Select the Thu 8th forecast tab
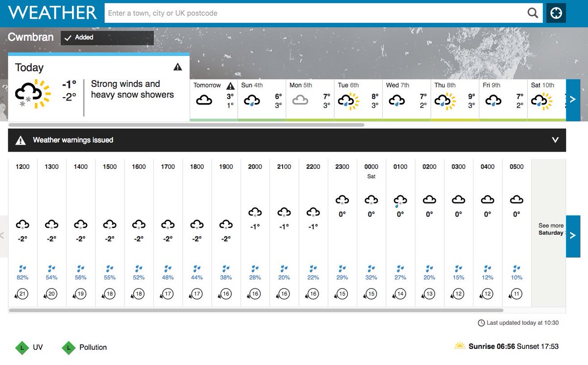The width and height of the screenshot is (588, 365). pyautogui.click(x=454, y=100)
